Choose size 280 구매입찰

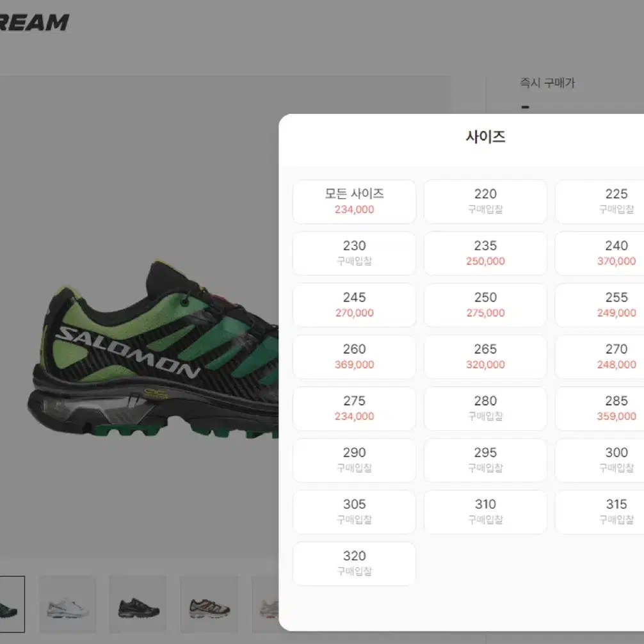(485, 408)
